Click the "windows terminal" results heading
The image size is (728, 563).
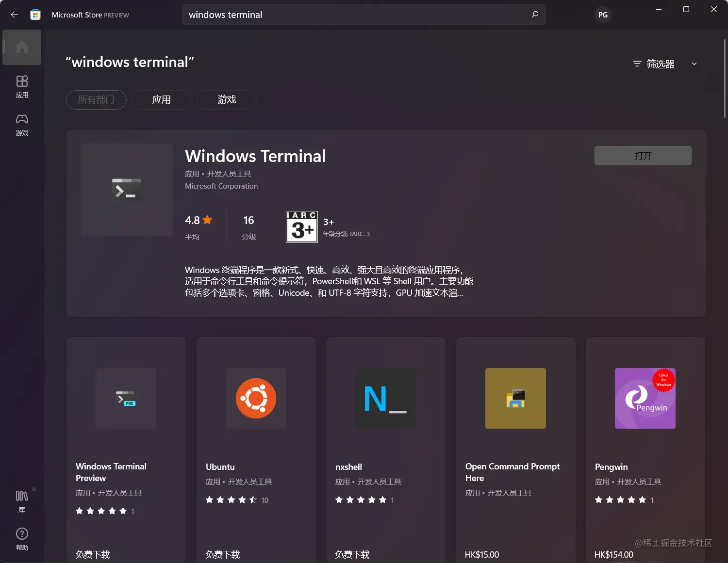click(130, 62)
